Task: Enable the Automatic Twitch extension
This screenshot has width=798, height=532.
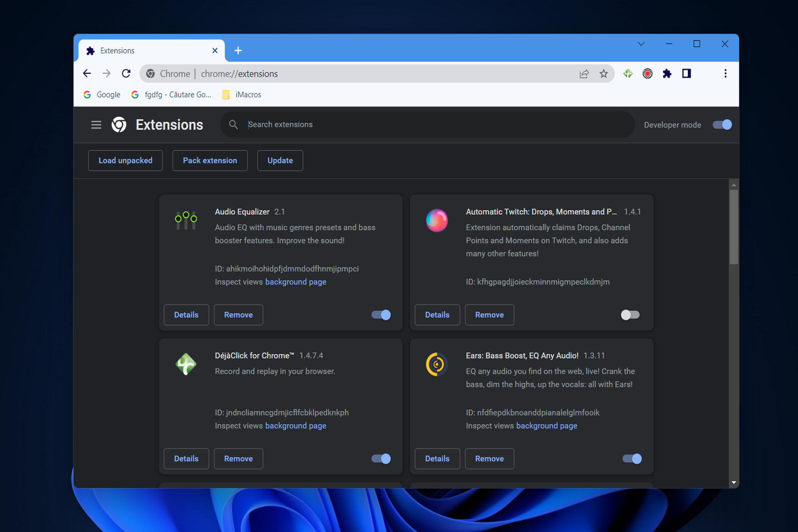Action: (631, 315)
